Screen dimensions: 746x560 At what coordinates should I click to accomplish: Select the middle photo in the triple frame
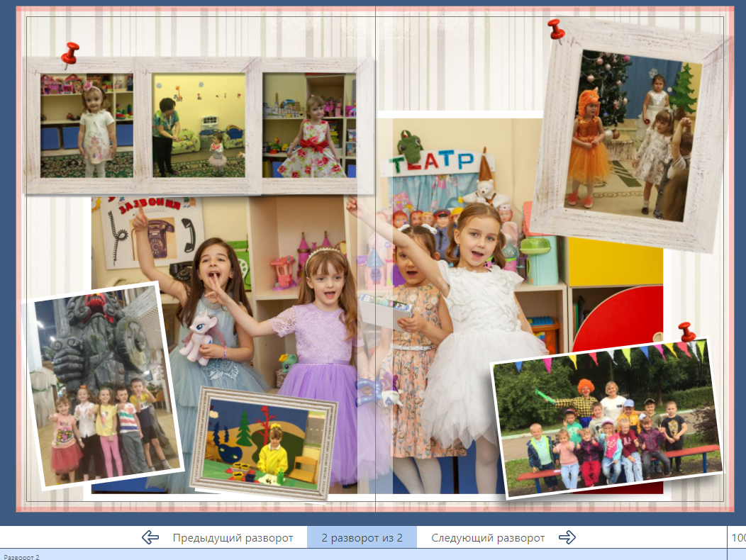coord(199,125)
